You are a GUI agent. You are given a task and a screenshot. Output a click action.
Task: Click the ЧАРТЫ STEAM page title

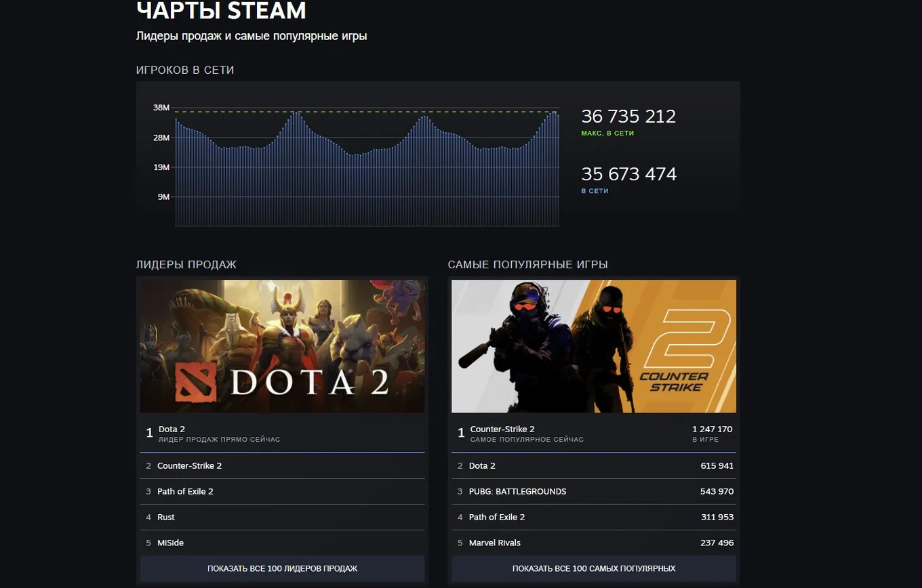click(x=221, y=11)
